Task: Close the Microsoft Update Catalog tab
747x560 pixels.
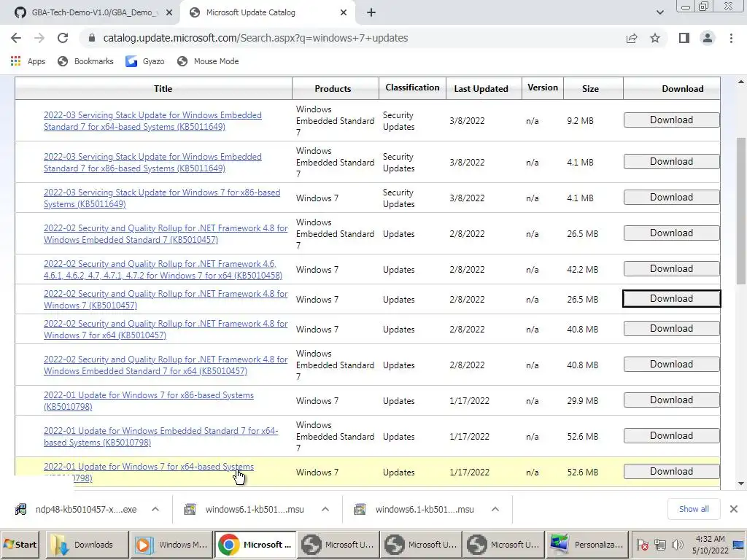Action: click(344, 13)
